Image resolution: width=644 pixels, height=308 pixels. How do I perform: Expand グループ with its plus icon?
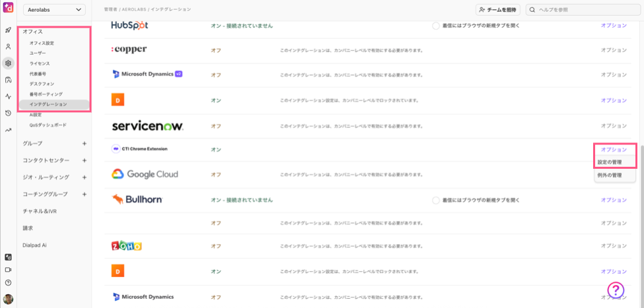[84, 144]
